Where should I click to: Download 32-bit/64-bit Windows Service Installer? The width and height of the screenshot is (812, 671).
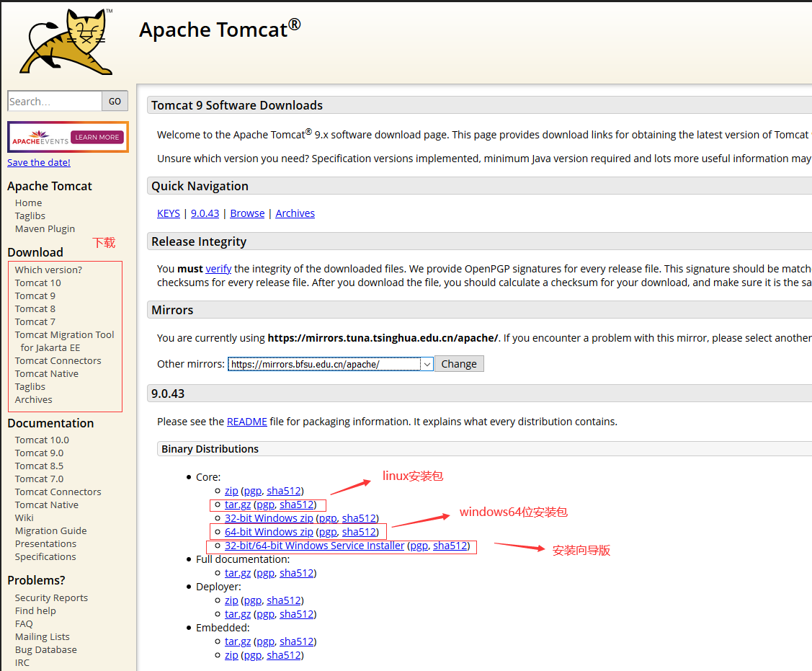[314, 545]
